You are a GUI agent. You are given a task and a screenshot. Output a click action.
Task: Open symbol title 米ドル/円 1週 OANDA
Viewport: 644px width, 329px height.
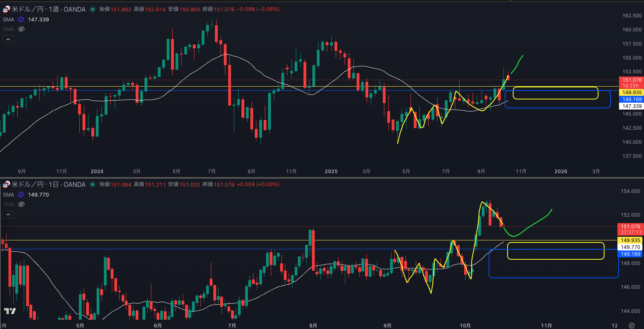tap(48, 9)
